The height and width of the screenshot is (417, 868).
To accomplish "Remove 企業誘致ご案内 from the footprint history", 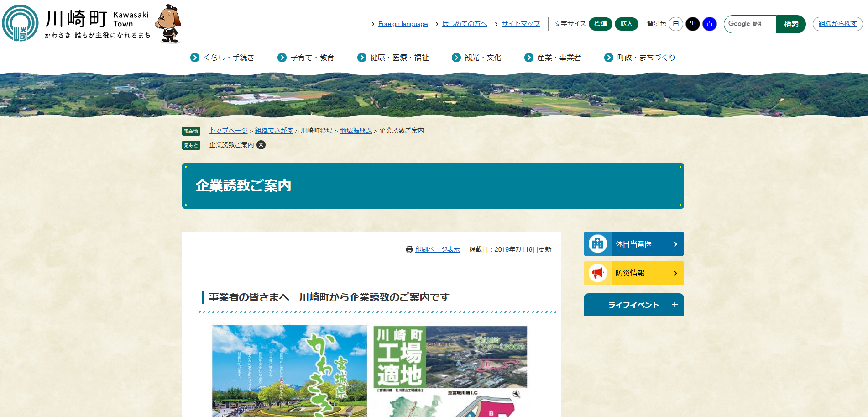I will pos(261,145).
